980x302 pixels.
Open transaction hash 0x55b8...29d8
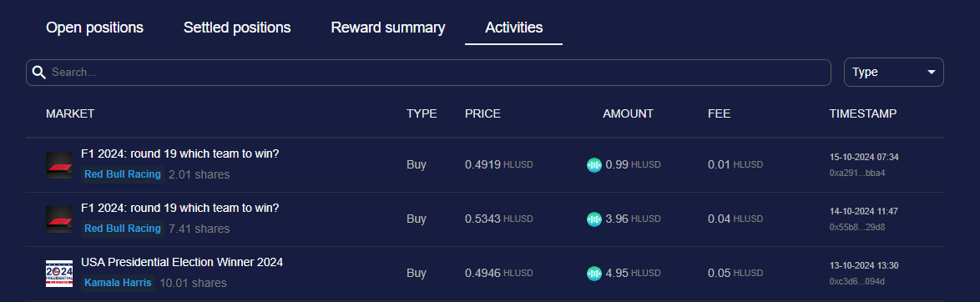(857, 228)
